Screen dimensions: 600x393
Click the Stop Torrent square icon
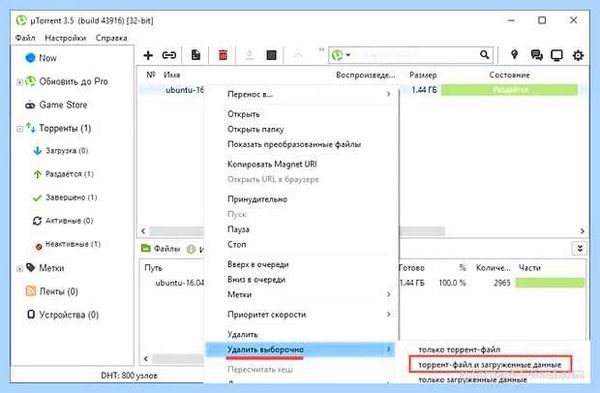(x=271, y=55)
